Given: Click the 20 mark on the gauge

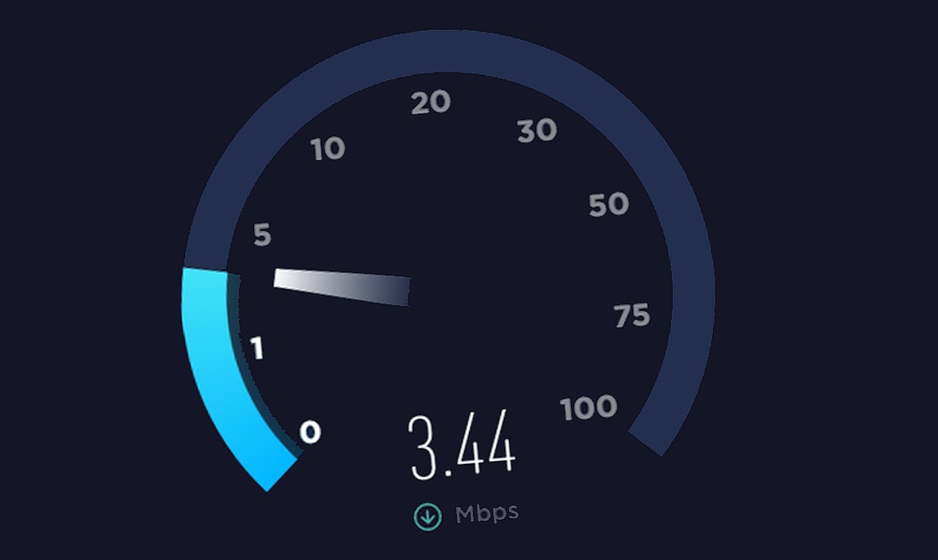Looking at the screenshot, I should pos(431,102).
